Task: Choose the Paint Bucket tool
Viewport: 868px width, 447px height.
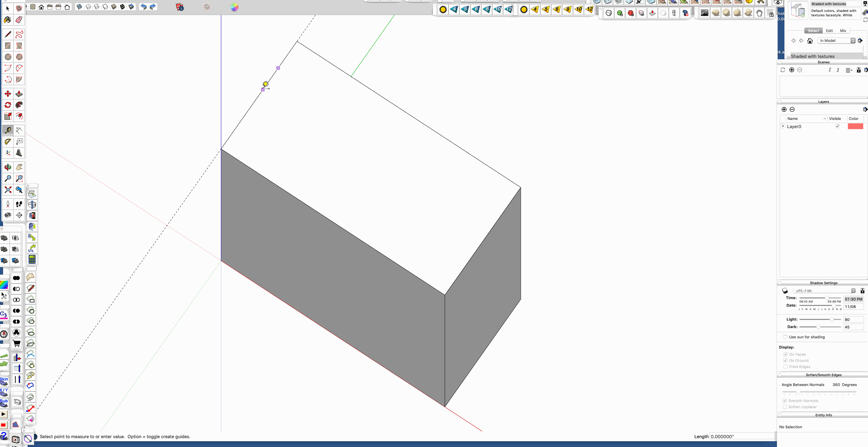Action: (x=8, y=20)
